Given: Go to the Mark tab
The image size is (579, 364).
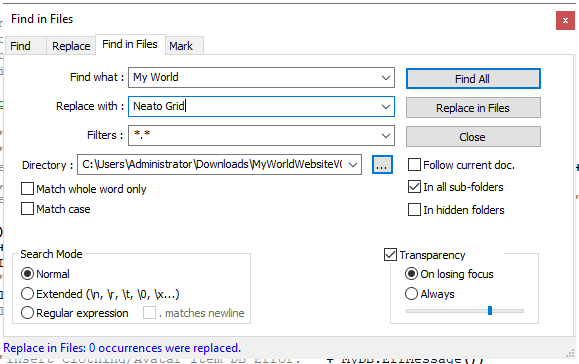Looking at the screenshot, I should (184, 46).
